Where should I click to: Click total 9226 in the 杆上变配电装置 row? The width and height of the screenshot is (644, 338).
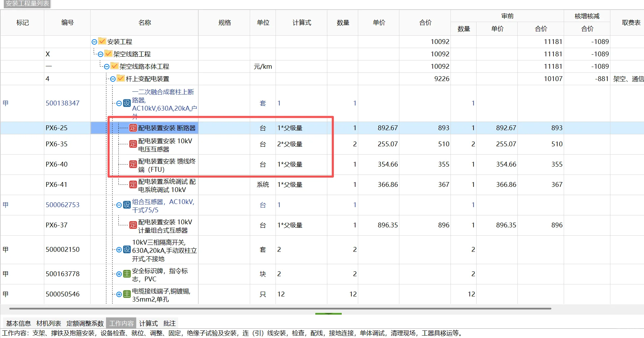click(442, 79)
